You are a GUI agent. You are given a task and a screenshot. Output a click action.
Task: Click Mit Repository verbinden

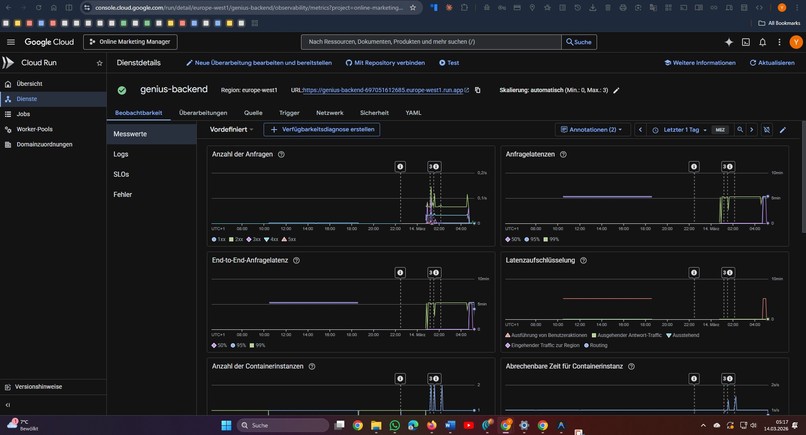pos(385,63)
